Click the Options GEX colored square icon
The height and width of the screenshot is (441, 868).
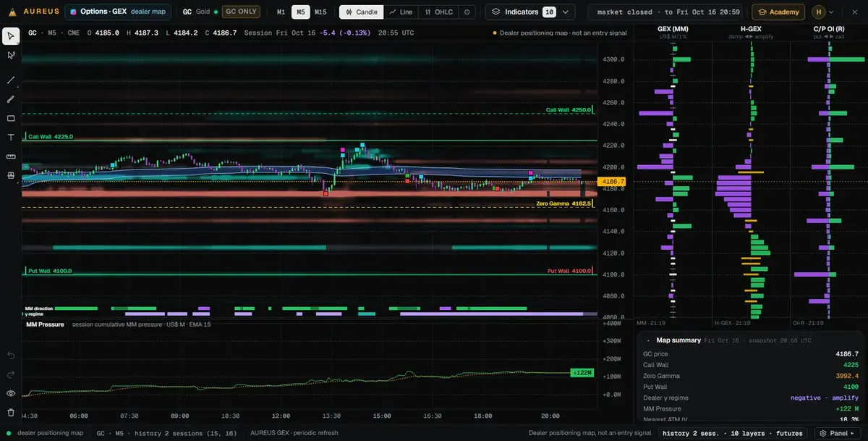coord(73,12)
